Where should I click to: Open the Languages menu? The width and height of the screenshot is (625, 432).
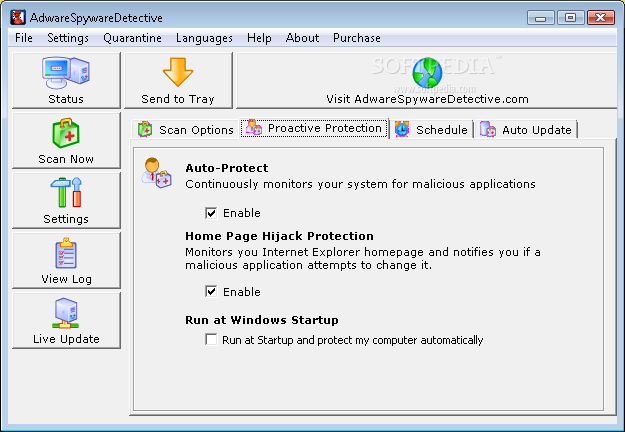(204, 38)
